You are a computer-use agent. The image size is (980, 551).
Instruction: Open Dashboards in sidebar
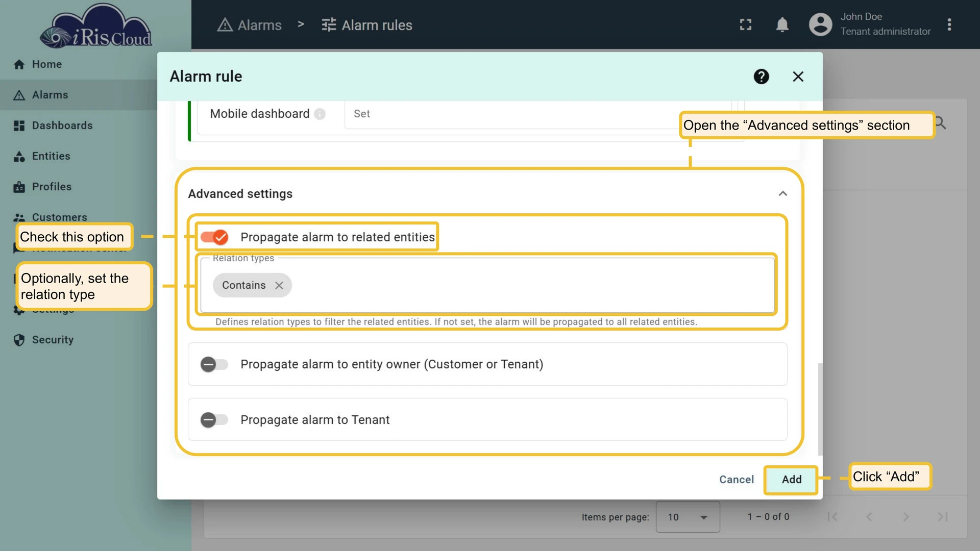[53, 126]
